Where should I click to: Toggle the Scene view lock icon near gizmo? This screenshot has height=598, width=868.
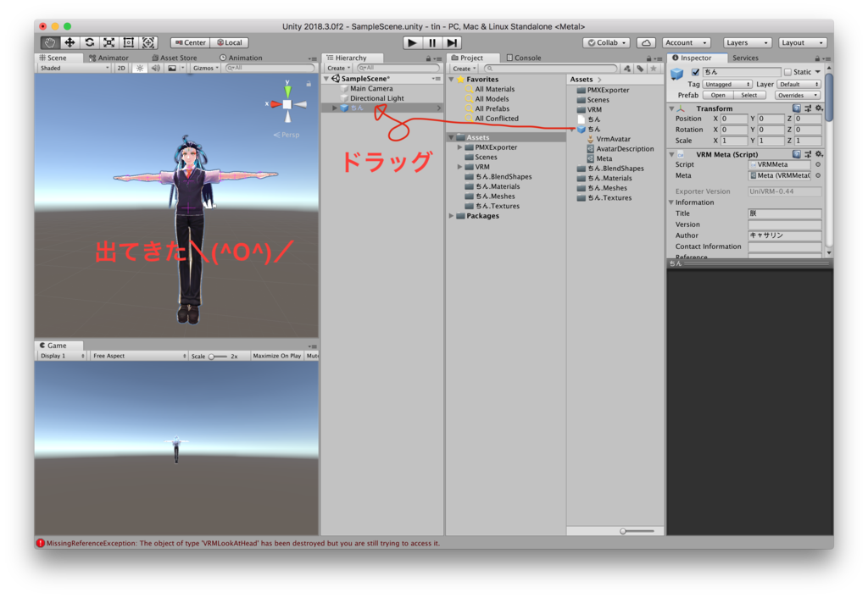point(309,84)
